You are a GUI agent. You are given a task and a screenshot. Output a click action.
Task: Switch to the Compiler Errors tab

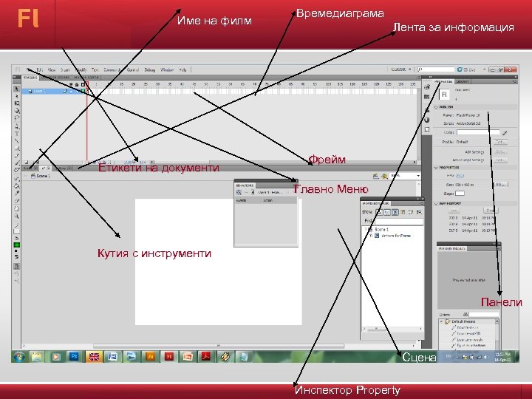pos(55,78)
